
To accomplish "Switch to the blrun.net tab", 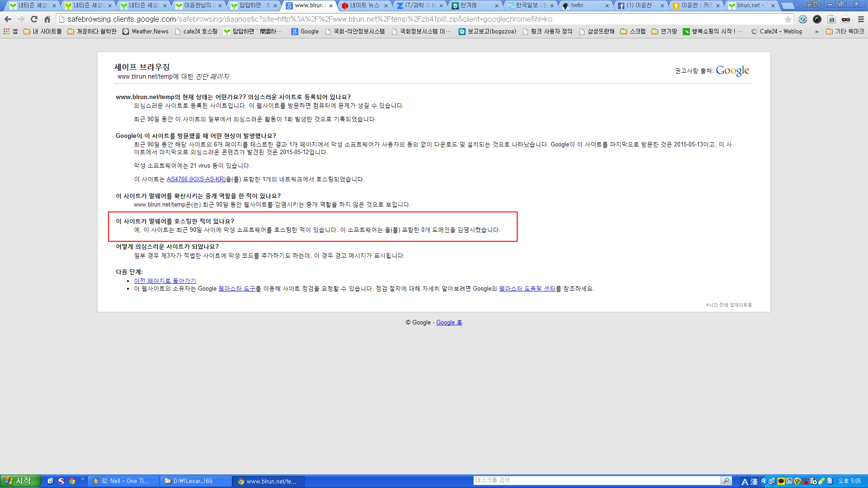I will click(x=753, y=5).
